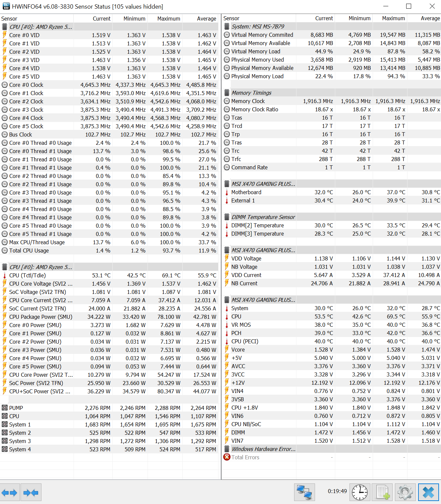This screenshot has height=504, width=441.
Task: Click the VDD Voltage lightning icon
Action: [227, 258]
